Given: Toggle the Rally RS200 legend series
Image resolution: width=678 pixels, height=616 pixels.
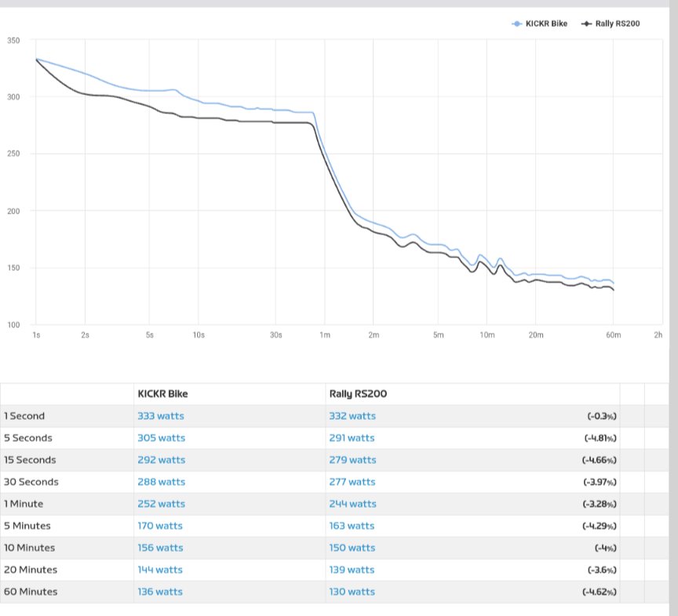Looking at the screenshot, I should (x=611, y=24).
